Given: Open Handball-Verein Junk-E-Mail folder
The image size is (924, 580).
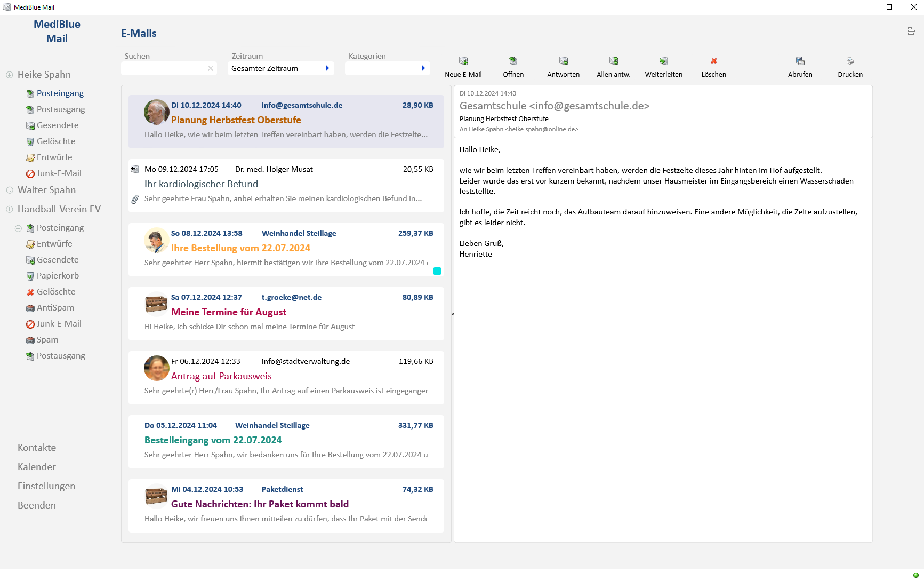Looking at the screenshot, I should pyautogui.click(x=59, y=324).
